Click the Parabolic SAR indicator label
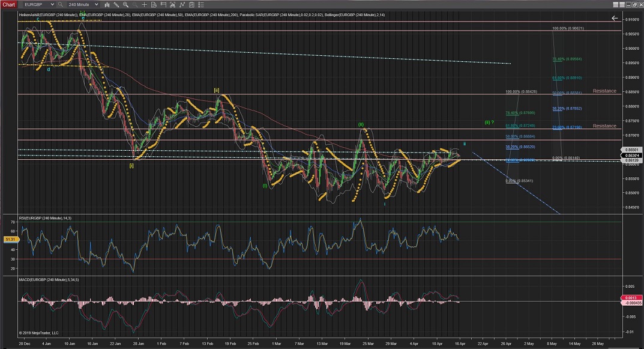This screenshot has width=644, height=349. pos(281,15)
